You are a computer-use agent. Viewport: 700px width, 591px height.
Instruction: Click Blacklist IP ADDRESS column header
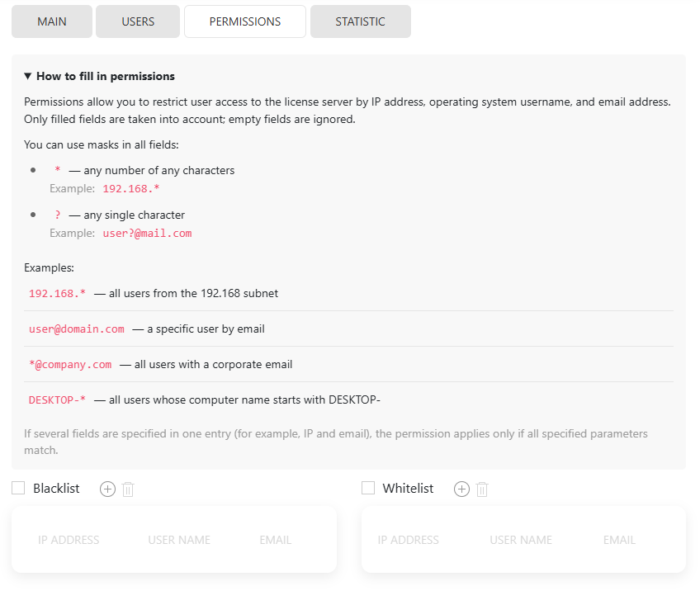(x=69, y=540)
